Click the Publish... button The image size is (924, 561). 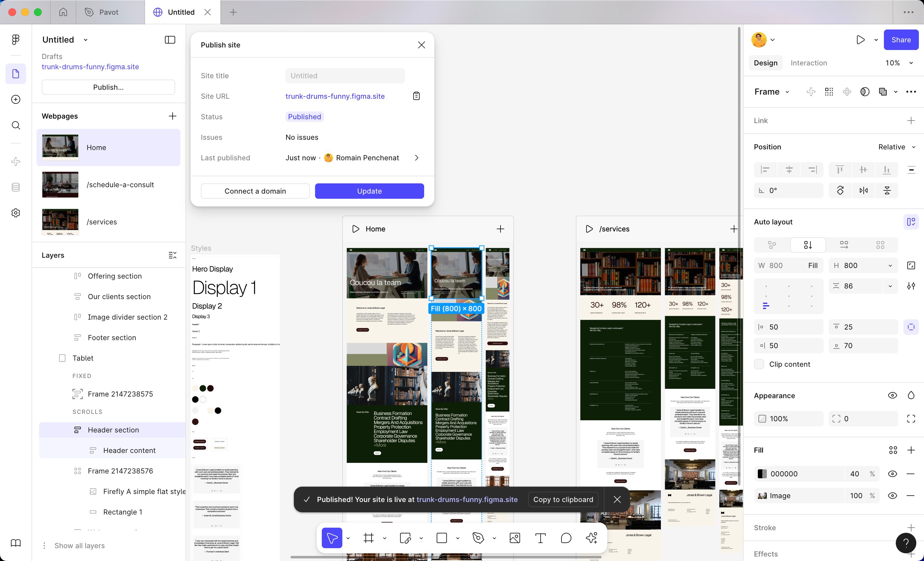click(108, 87)
